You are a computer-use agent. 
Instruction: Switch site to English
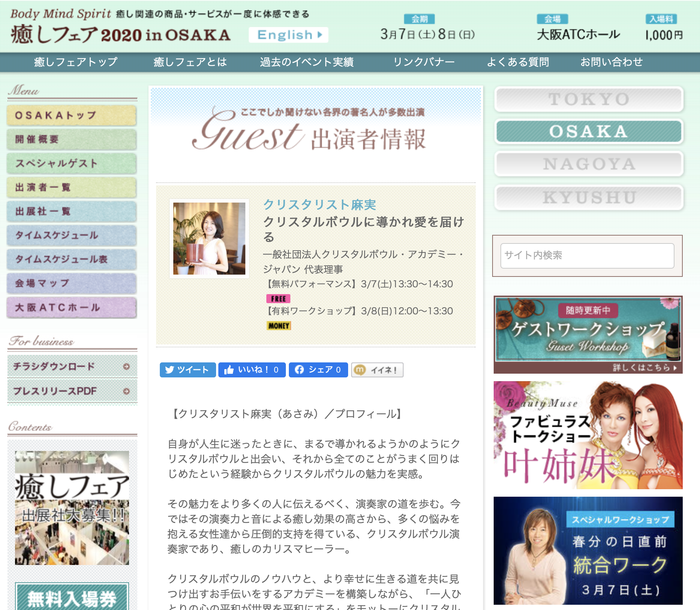pyautogui.click(x=288, y=35)
